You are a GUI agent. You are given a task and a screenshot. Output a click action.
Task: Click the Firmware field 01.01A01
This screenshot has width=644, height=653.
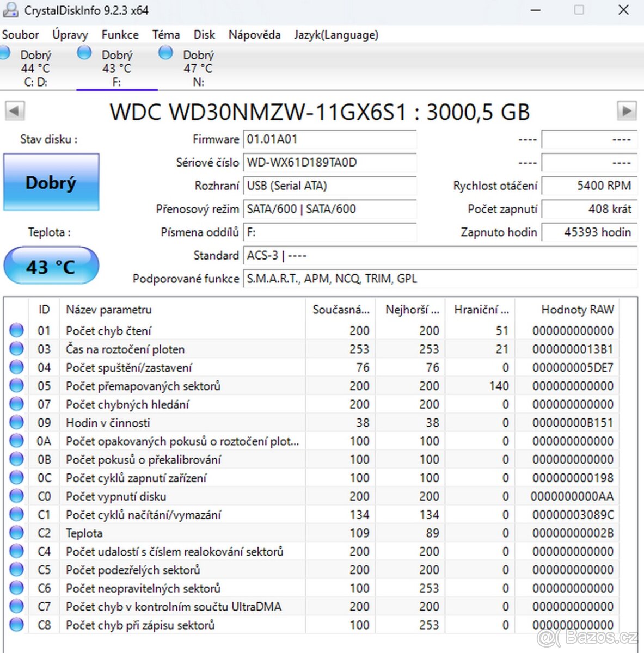click(x=330, y=139)
